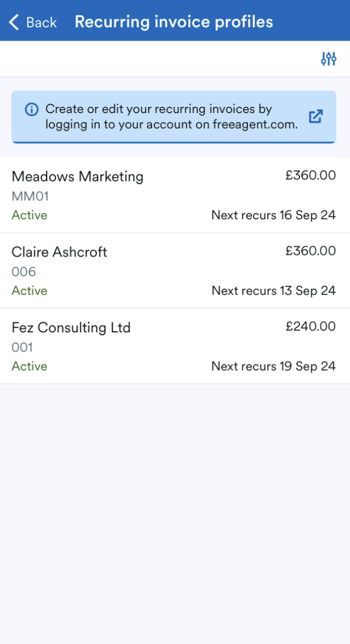Open the filter options icon
The height and width of the screenshot is (644, 350).
click(x=328, y=59)
